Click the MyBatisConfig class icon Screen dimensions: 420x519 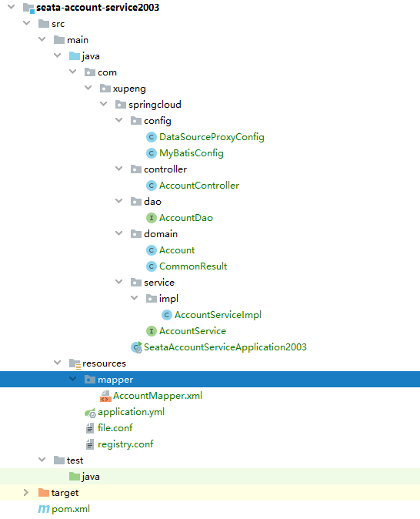coord(151,153)
